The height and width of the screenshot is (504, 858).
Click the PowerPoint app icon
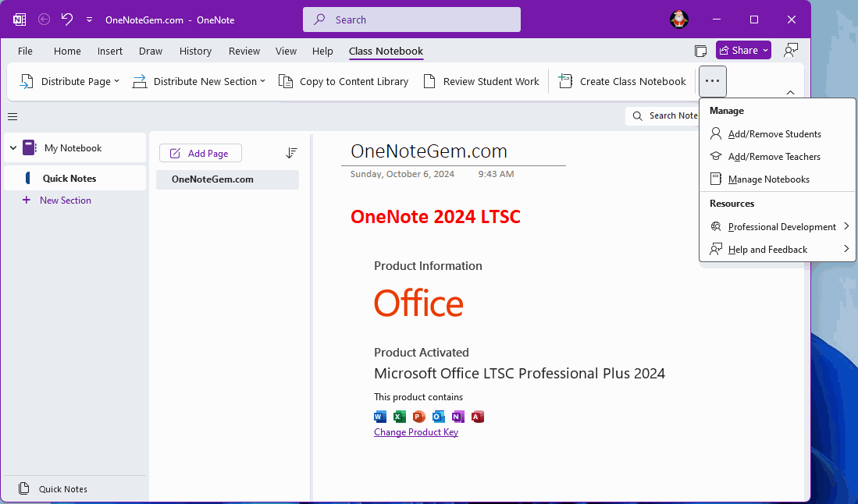click(x=418, y=417)
